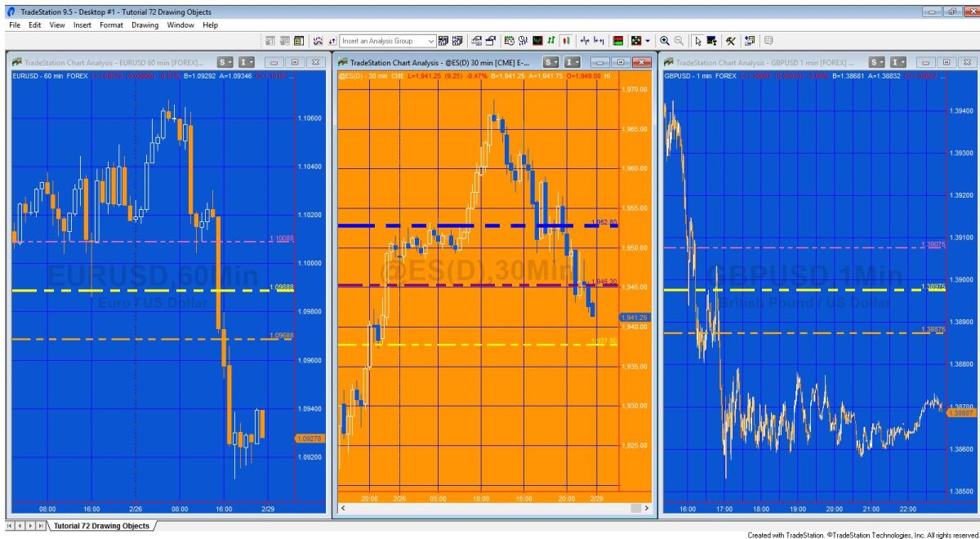Click the green up-down arrows icon
The width and height of the screenshot is (980, 539).
tap(552, 41)
